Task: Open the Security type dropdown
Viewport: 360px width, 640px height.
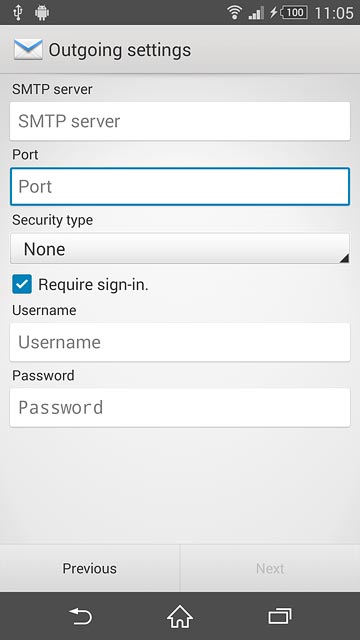Action: click(x=180, y=249)
